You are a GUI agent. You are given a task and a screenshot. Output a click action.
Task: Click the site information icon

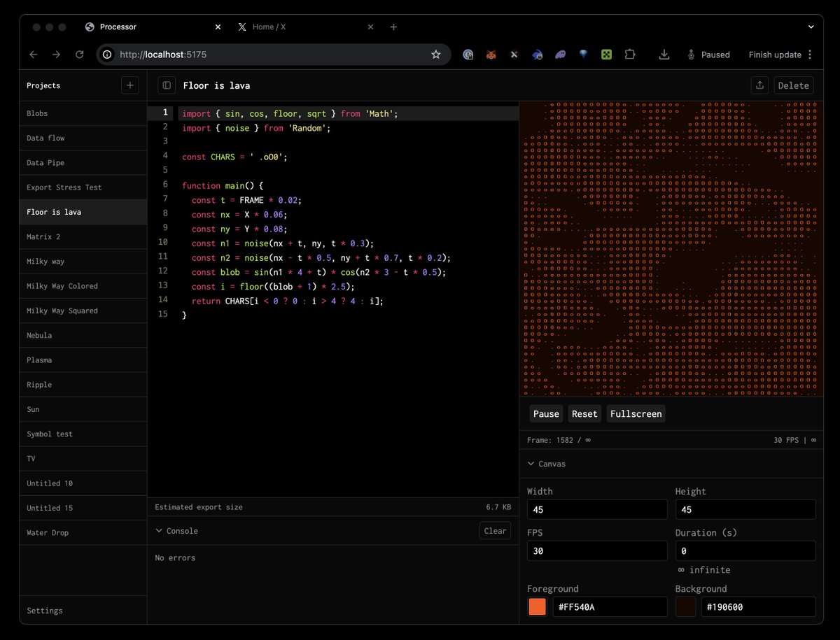coord(107,55)
